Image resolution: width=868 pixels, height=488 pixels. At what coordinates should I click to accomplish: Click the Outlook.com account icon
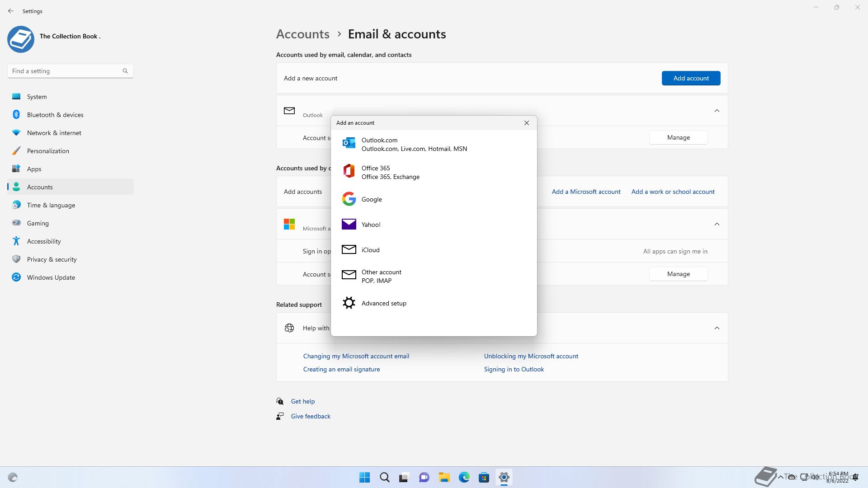pyautogui.click(x=349, y=143)
